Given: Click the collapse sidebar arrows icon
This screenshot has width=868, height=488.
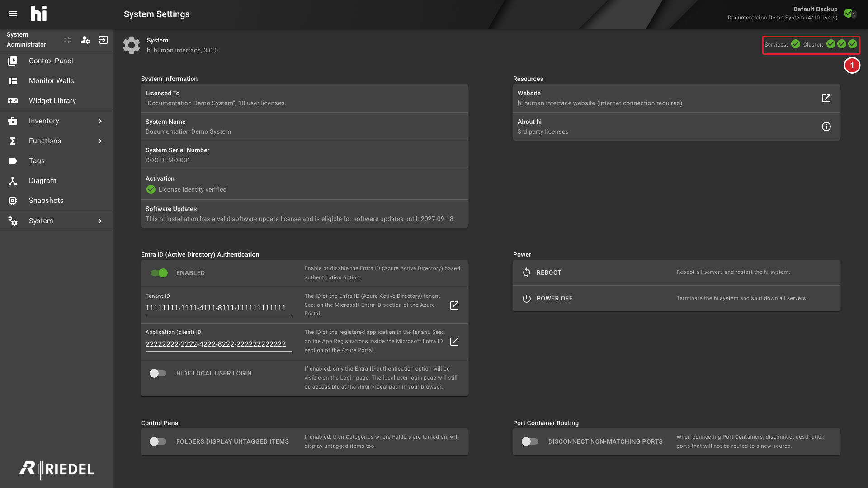Looking at the screenshot, I should [67, 40].
